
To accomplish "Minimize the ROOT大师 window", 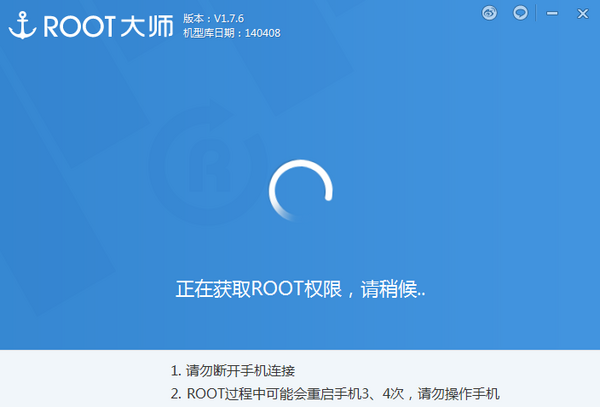I will (x=552, y=13).
